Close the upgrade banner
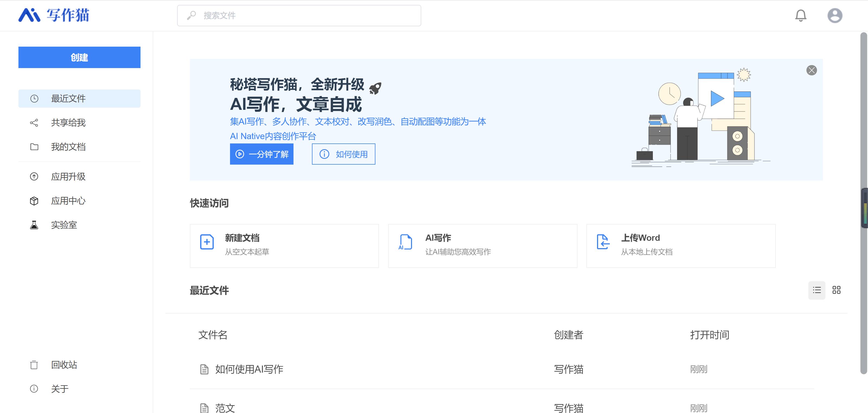Image resolution: width=868 pixels, height=413 pixels. 811,71
